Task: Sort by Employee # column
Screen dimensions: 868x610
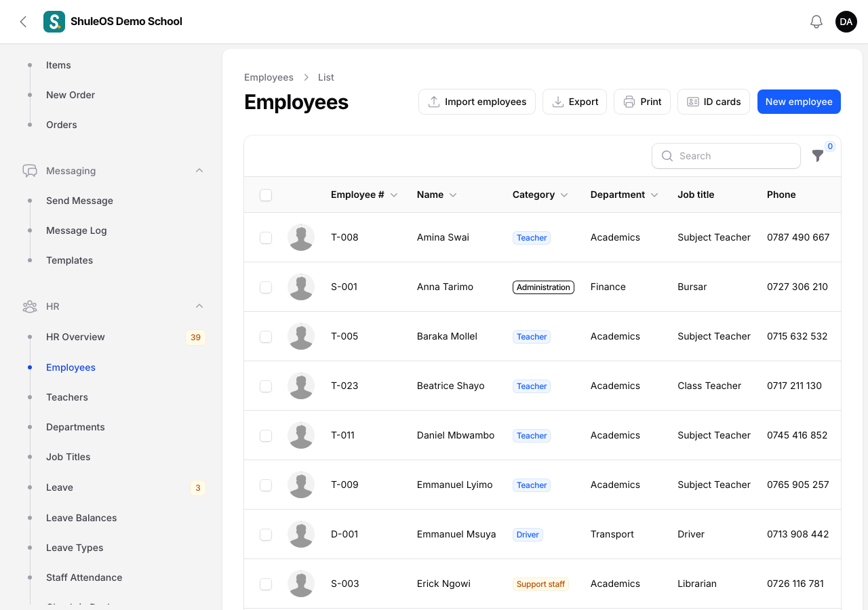Action: click(364, 195)
